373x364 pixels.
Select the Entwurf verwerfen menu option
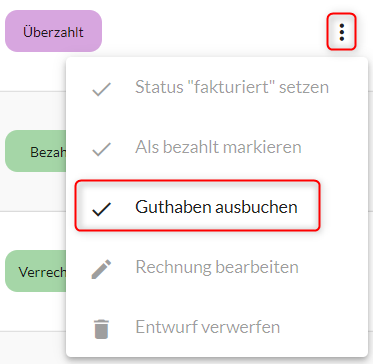coord(217,327)
